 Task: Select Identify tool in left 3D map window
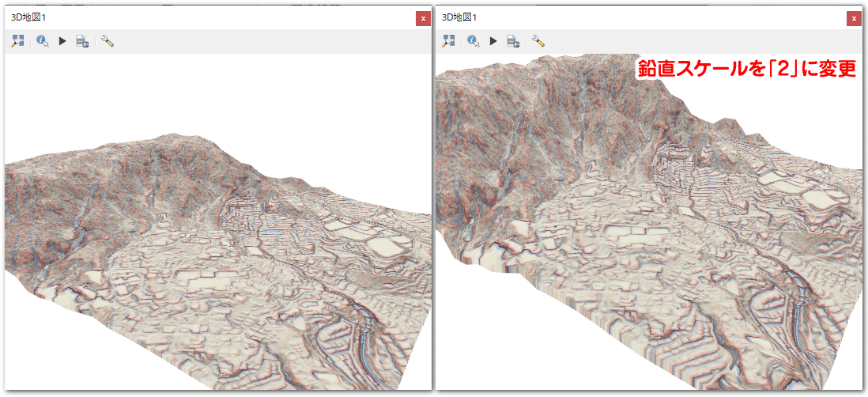click(43, 41)
